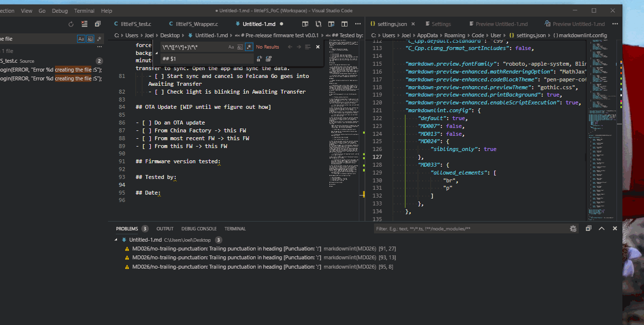Switch to the Output panel tab
This screenshot has height=325, width=644.
coord(165,229)
